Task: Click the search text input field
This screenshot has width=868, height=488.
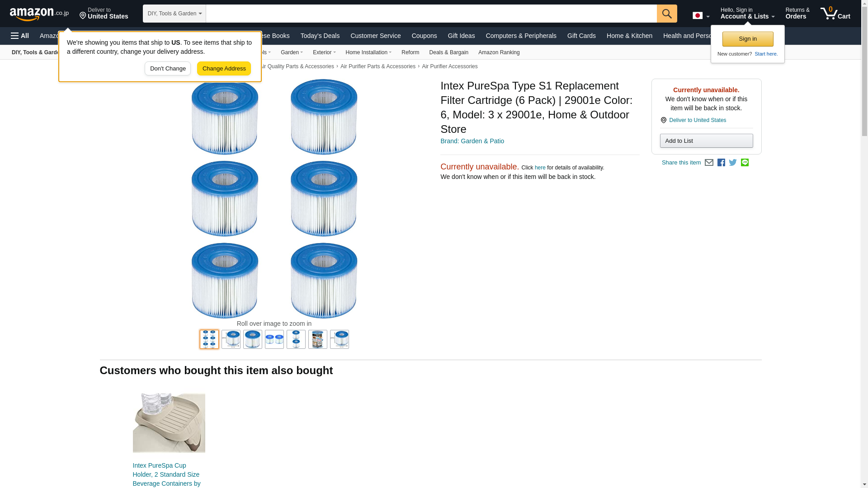Action: 431,14
